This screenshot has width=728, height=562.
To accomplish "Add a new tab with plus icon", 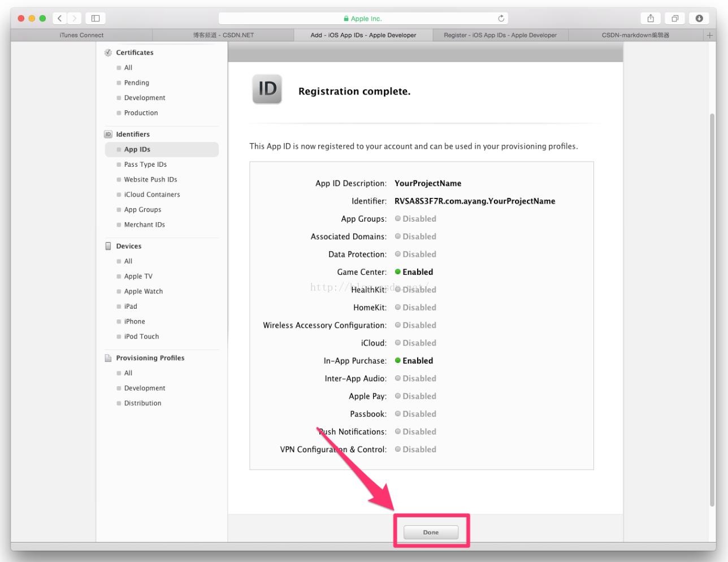I will (709, 35).
